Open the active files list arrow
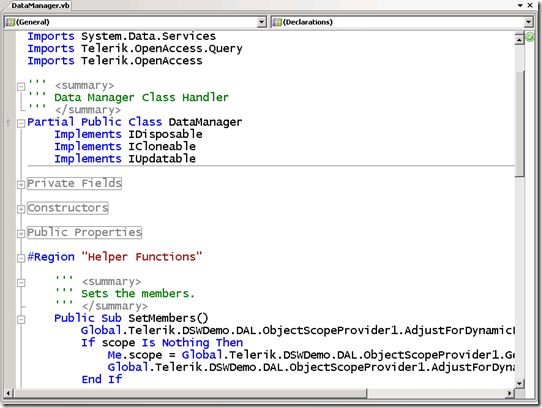The width and height of the screenshot is (542, 408). pos(520,6)
